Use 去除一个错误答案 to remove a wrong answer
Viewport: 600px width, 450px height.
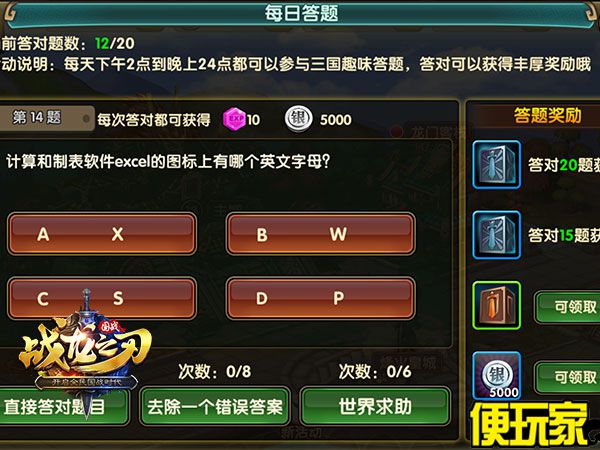click(x=215, y=406)
